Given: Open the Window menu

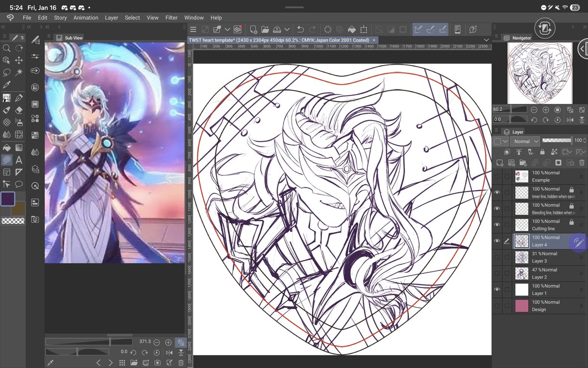Looking at the screenshot, I should pyautogui.click(x=194, y=18).
